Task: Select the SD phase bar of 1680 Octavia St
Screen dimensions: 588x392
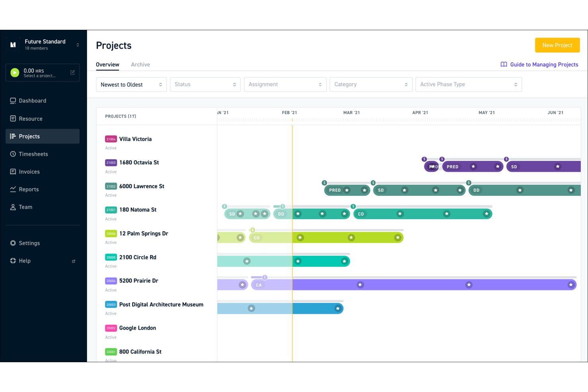Action: click(544, 167)
